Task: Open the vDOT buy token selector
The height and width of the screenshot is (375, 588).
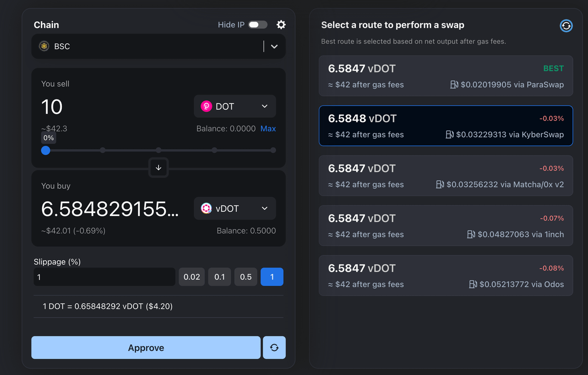Action: click(235, 208)
